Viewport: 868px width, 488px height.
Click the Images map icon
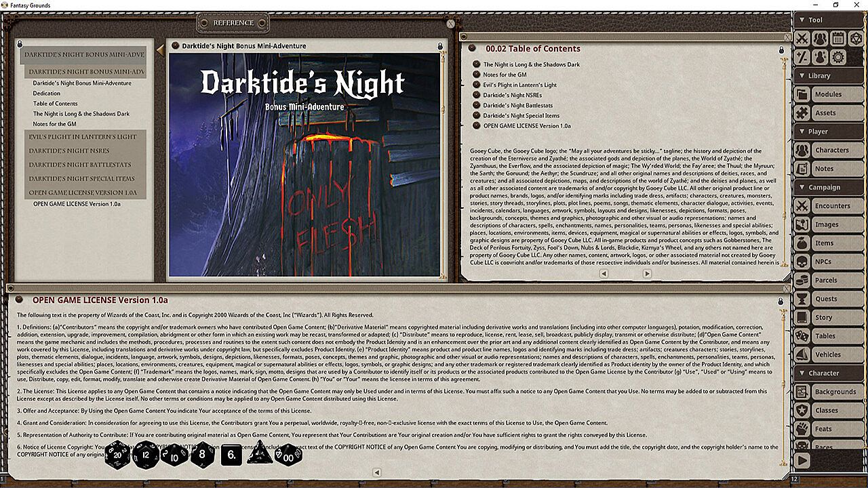point(802,224)
